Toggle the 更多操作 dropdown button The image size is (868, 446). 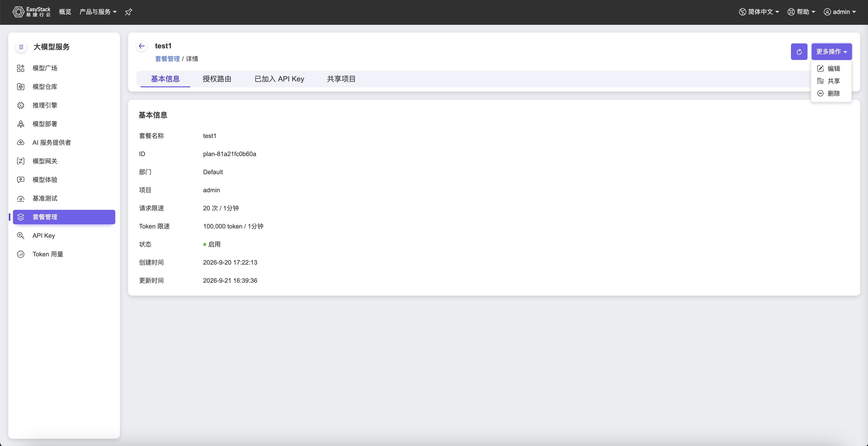click(832, 52)
